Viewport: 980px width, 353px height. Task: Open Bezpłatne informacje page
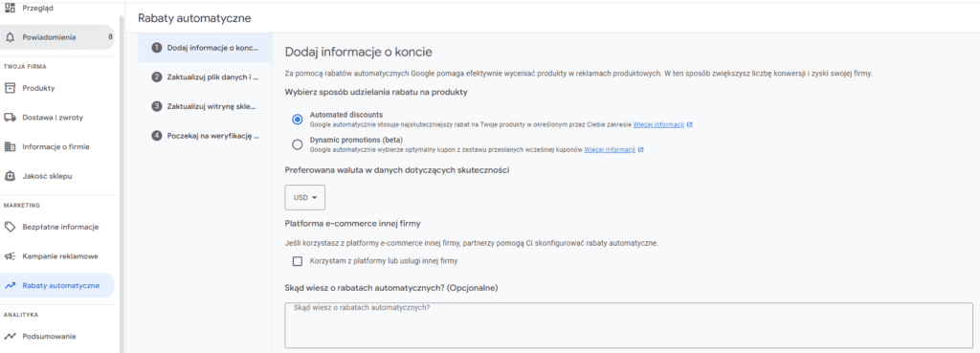[x=57, y=227]
